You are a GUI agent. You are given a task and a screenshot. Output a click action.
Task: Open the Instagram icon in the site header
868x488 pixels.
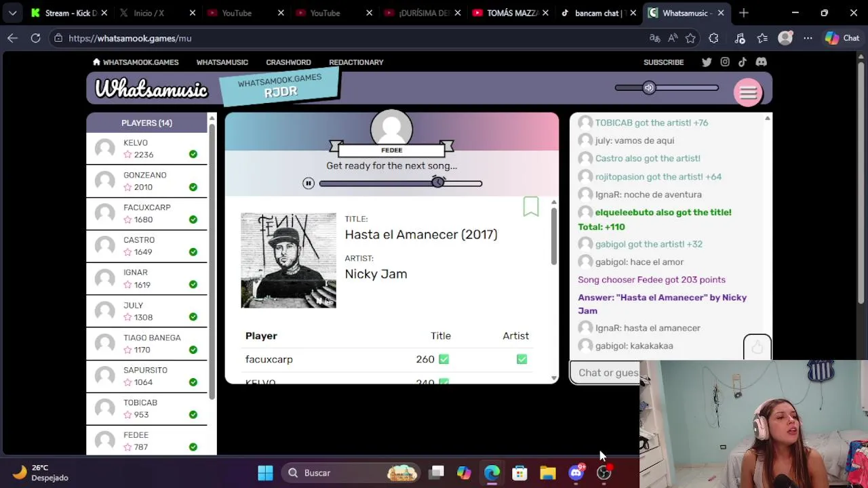(x=725, y=62)
